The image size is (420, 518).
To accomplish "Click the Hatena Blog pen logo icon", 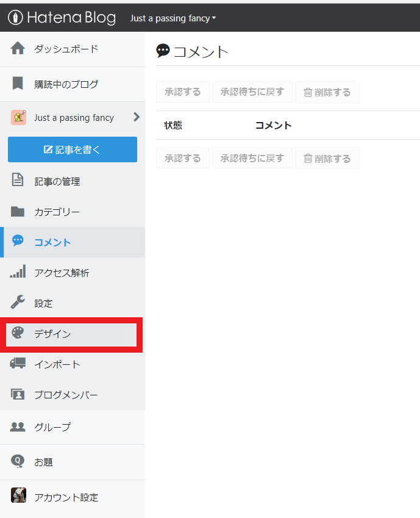I will [x=15, y=18].
